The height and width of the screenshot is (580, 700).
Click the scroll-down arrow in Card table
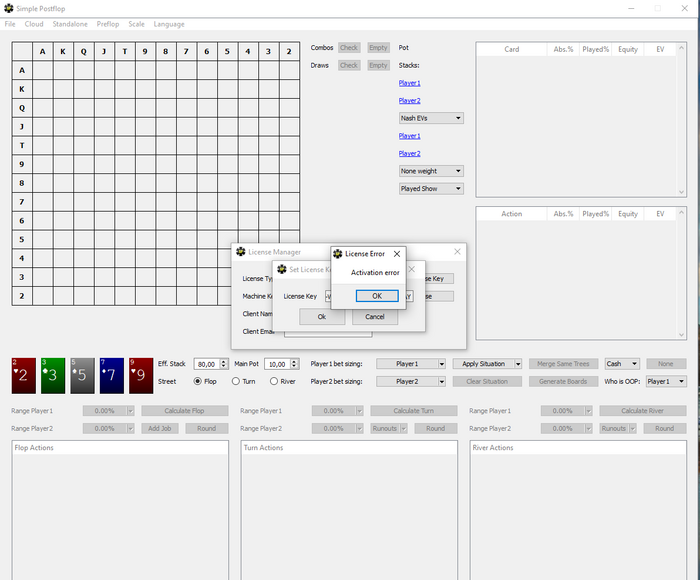click(x=681, y=192)
